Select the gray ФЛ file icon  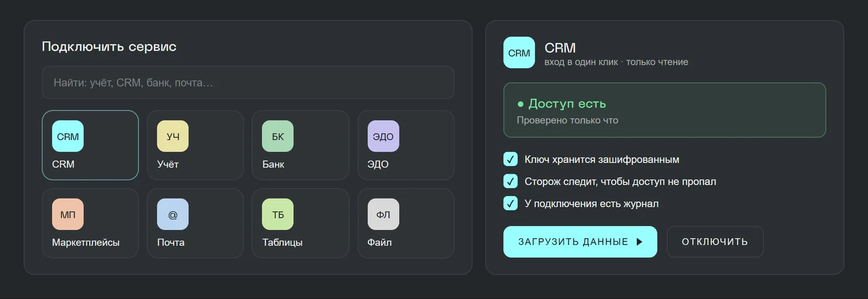coord(383,215)
